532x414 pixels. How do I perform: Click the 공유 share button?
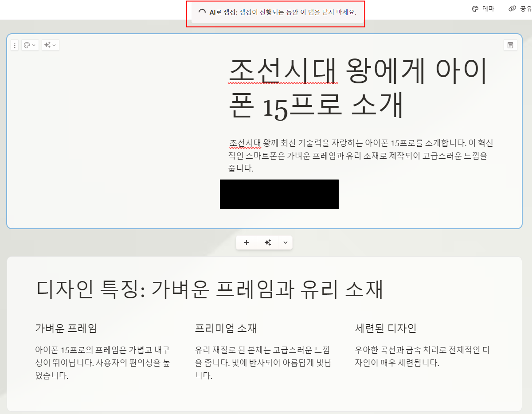point(520,8)
